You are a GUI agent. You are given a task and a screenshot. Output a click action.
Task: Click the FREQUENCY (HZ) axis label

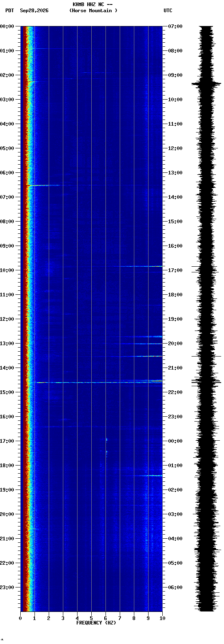96,623
